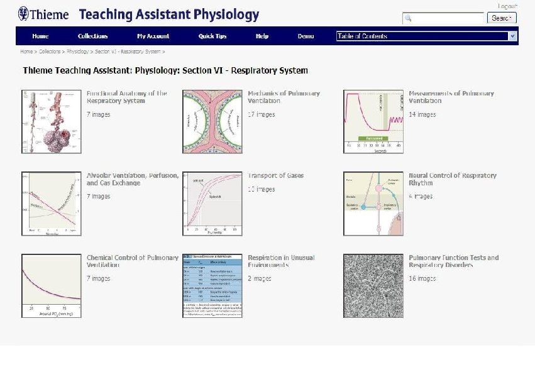
Task: Click '14 images' under Measurements of Pulmonary Ventilation
Action: coord(422,114)
